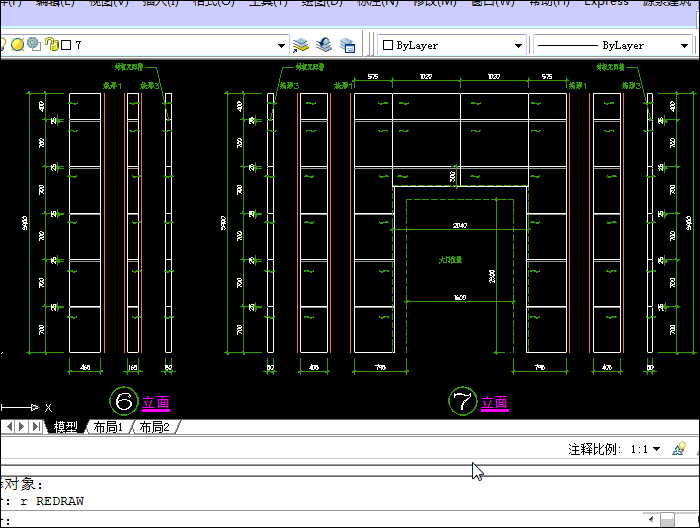Switch to the 布局1 layout tab
The height and width of the screenshot is (528, 700).
(x=107, y=427)
